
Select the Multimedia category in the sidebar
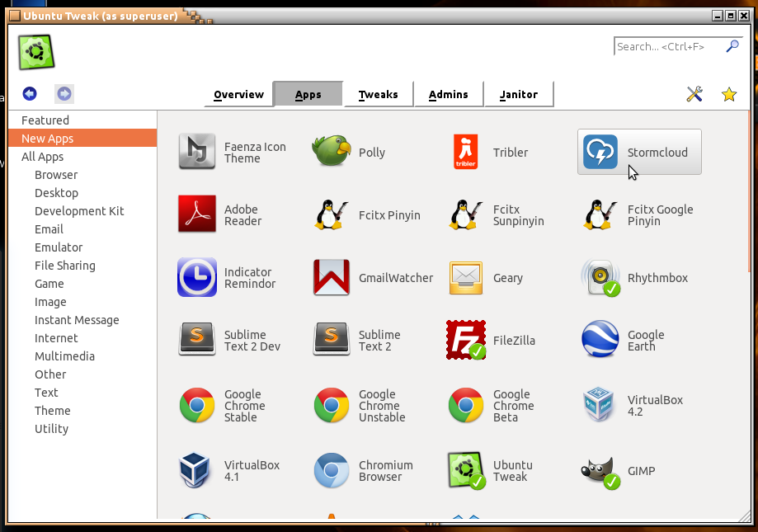64,356
